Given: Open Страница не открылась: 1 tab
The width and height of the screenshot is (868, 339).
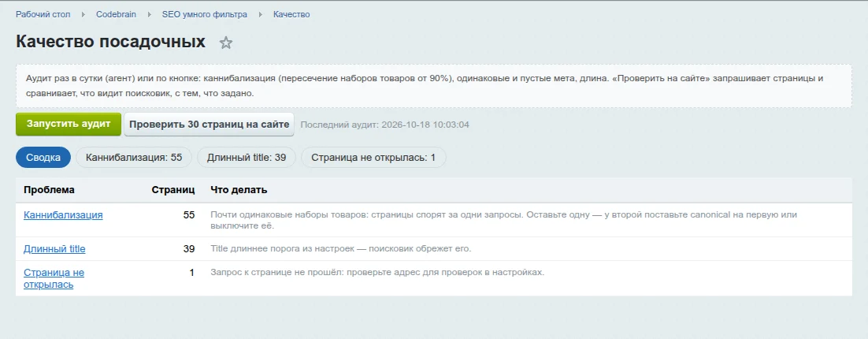Looking at the screenshot, I should click(373, 158).
